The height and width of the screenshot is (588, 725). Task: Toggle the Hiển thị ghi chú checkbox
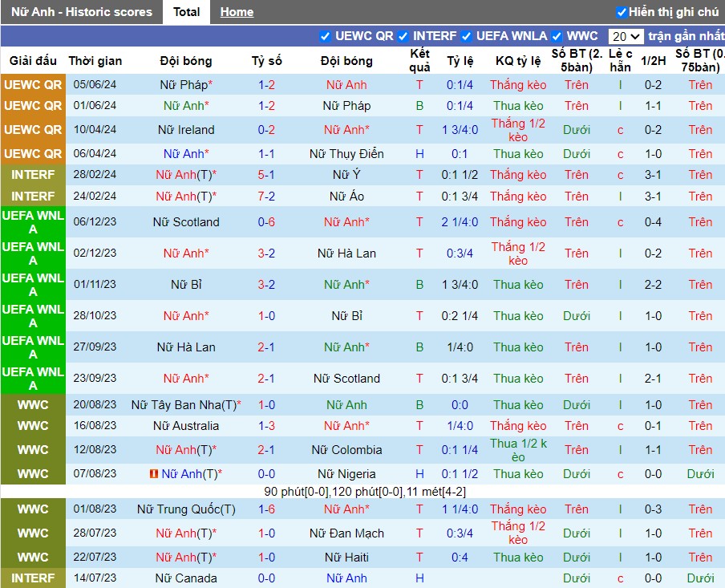point(622,12)
